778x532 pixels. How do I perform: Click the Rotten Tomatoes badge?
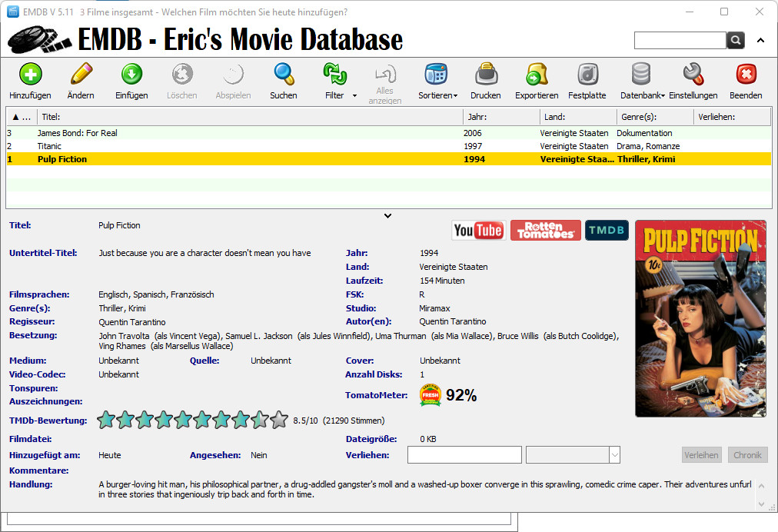click(545, 230)
